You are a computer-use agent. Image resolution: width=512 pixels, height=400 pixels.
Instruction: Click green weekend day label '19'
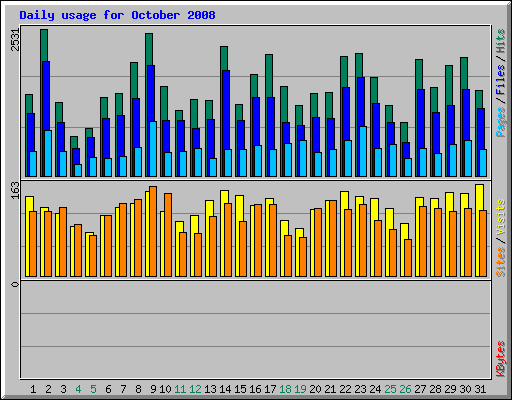point(300,389)
